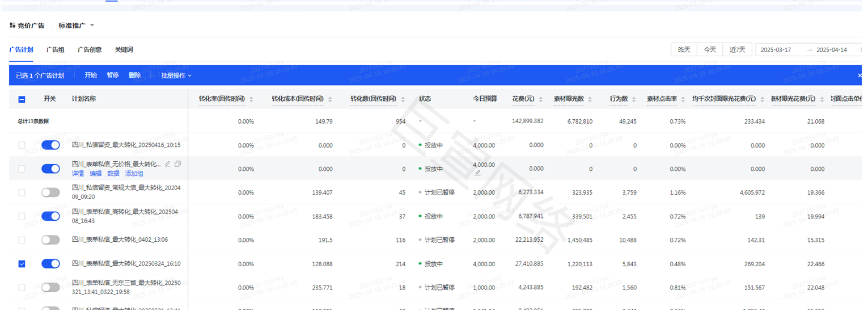Turn off switch for 四川_表单私信_高转化 plan
868x315 pixels.
click(x=50, y=216)
